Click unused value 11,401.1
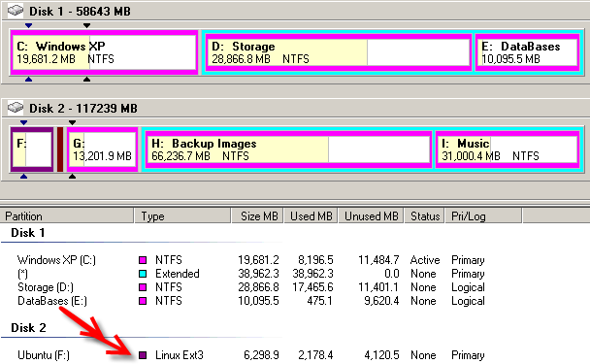The height and width of the screenshot is (364, 590). (x=378, y=287)
